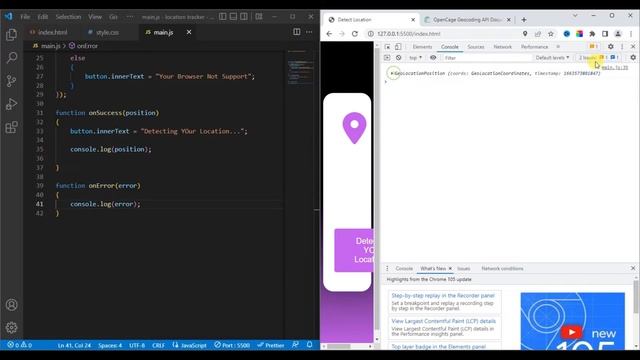The image size is (640, 360).
Task: Open Customize Layout in VS Code title bar
Action: (259, 17)
